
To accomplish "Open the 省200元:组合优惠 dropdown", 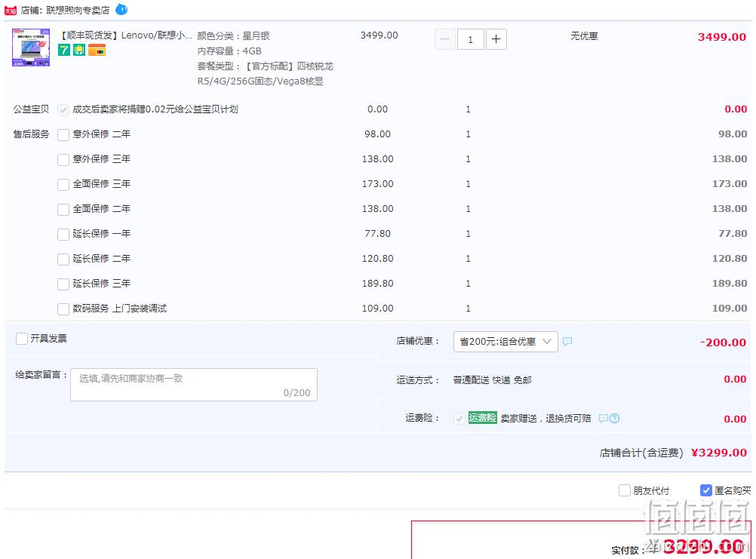I will pyautogui.click(x=506, y=342).
